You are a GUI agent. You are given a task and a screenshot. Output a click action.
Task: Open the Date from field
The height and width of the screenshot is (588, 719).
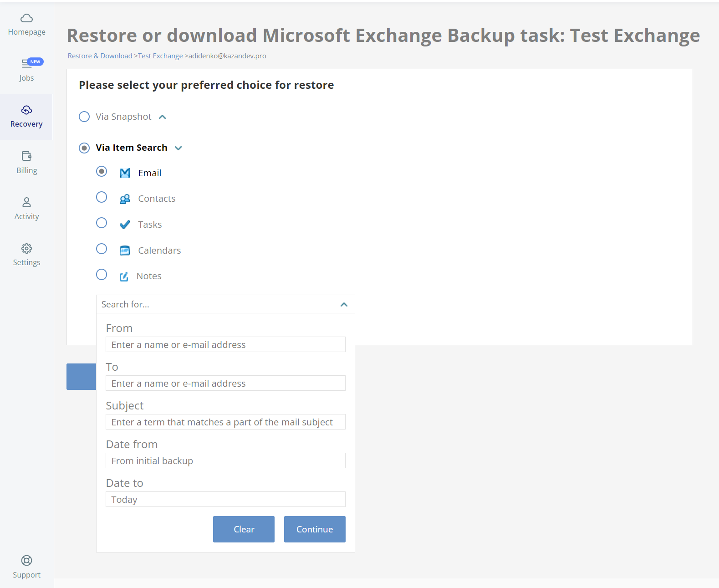[x=225, y=460]
